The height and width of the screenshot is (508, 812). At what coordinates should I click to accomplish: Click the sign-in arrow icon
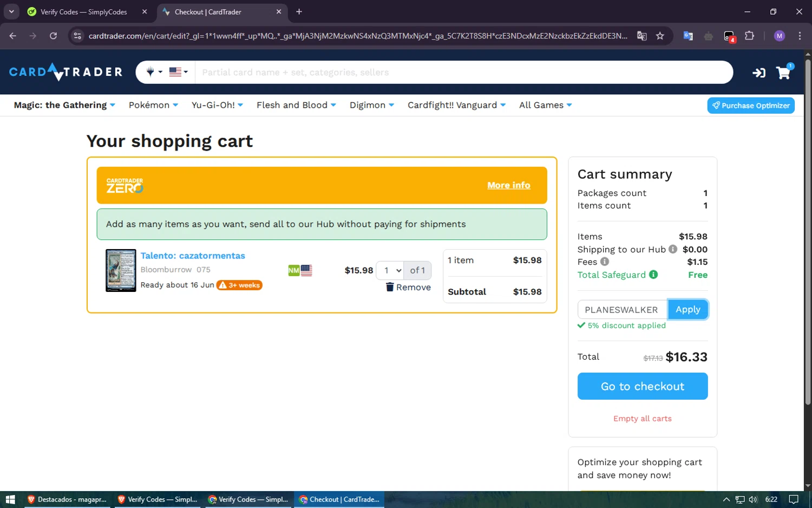[x=759, y=73]
